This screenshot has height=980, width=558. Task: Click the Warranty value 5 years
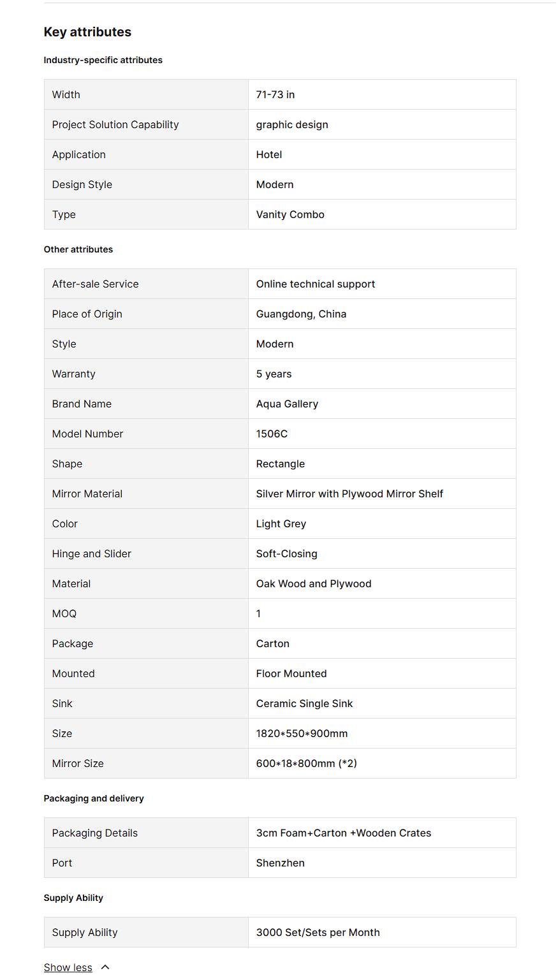coord(274,374)
